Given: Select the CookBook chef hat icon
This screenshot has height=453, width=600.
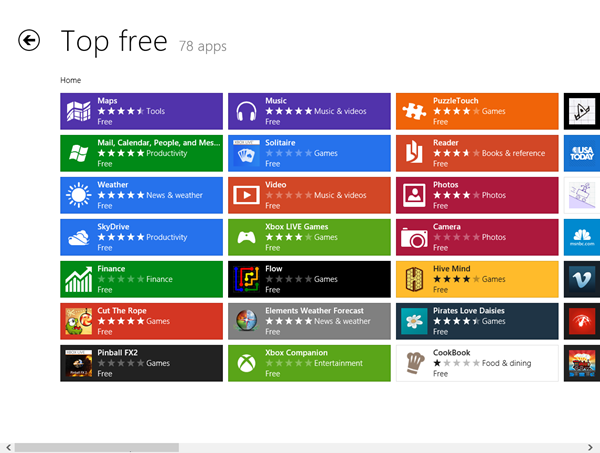Looking at the screenshot, I should pos(415,363).
